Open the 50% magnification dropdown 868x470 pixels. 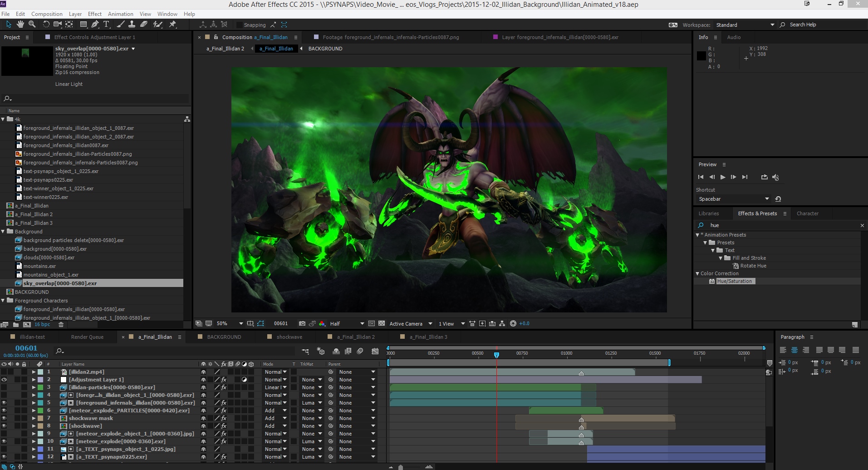click(230, 323)
